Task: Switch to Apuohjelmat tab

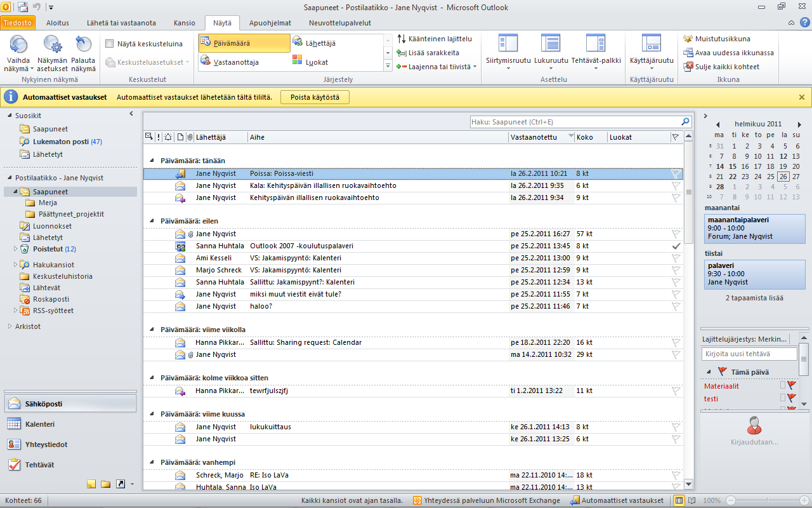Action: (x=270, y=23)
